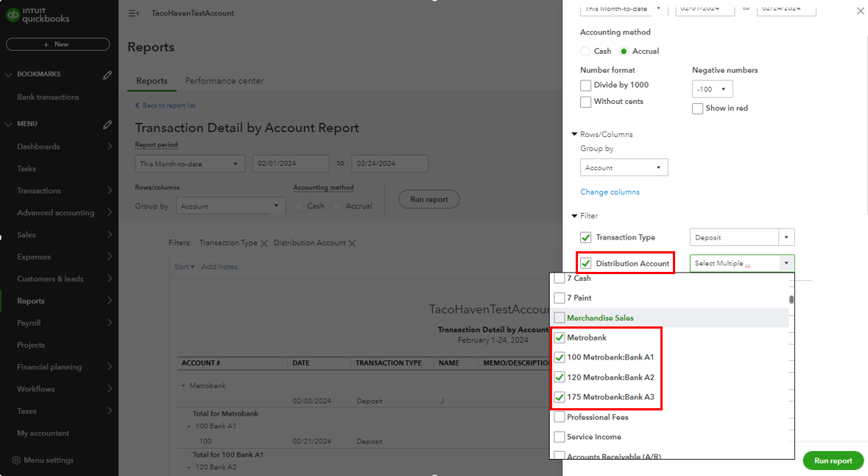The image size is (868, 476).
Task: Open report period This Month-to-date dropdown
Action: click(x=189, y=164)
